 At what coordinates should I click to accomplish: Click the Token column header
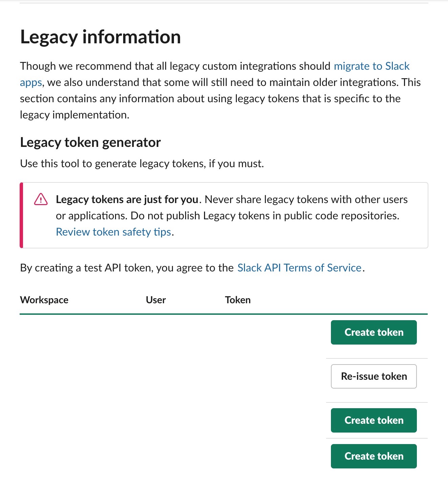pyautogui.click(x=238, y=300)
